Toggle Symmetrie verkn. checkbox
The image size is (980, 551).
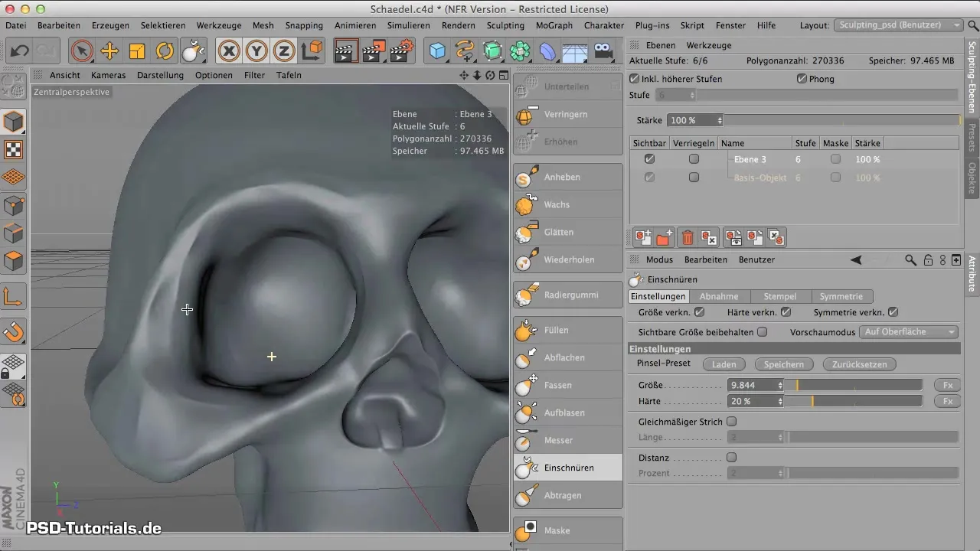(x=893, y=312)
